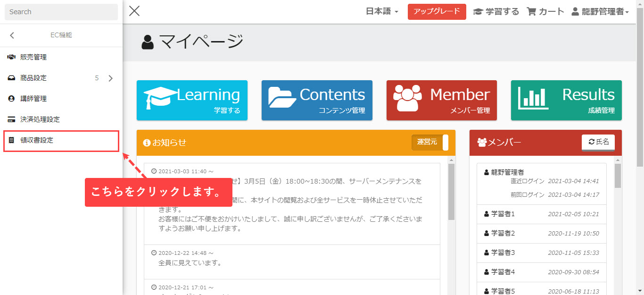Click the red アップグレード button
The width and height of the screenshot is (644, 295).
tap(437, 12)
